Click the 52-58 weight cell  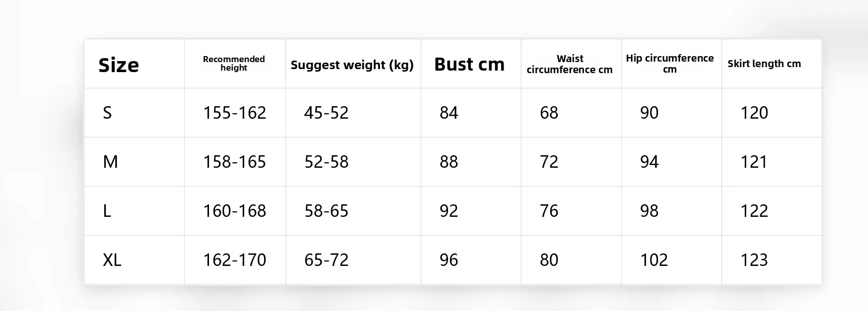click(326, 162)
